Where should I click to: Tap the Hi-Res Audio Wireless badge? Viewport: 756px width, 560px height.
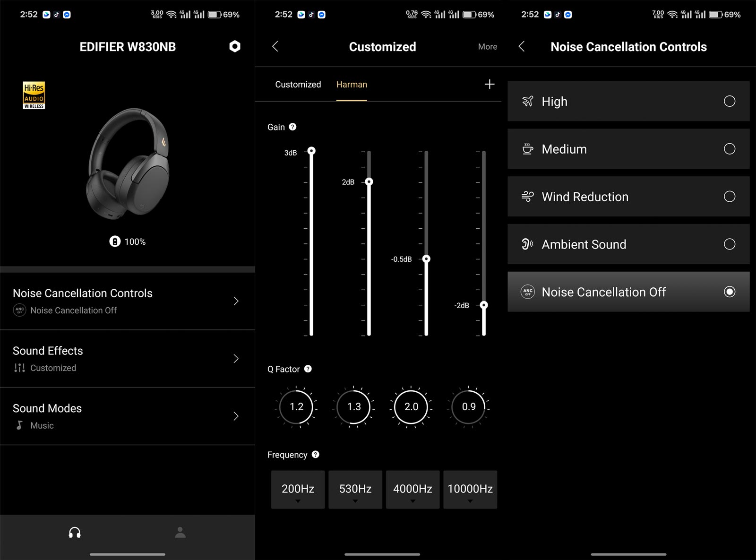[x=34, y=95]
